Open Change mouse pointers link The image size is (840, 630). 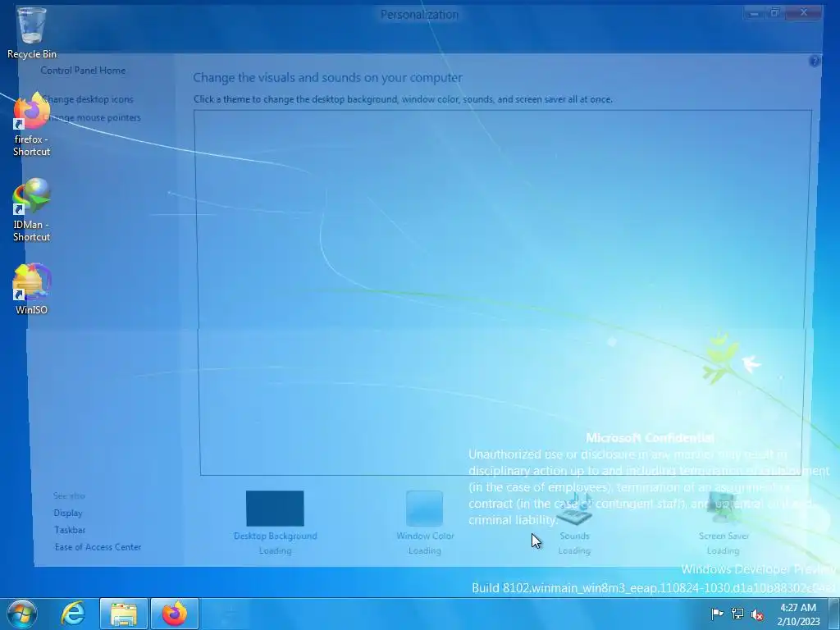[92, 117]
